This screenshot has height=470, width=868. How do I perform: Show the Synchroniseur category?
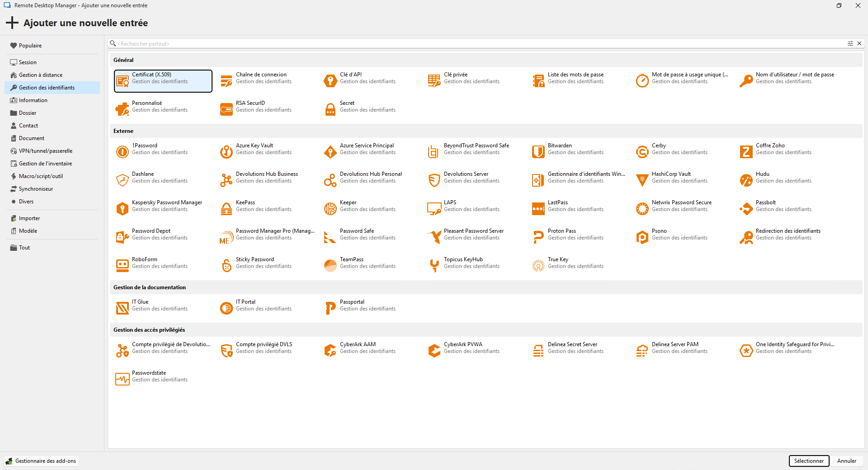coord(52,189)
